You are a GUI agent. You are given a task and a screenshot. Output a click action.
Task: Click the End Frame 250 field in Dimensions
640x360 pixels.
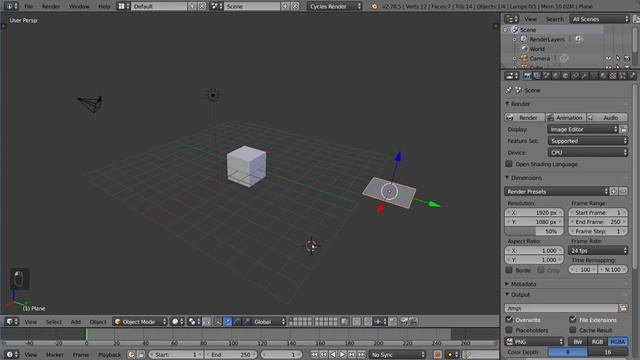(598, 222)
